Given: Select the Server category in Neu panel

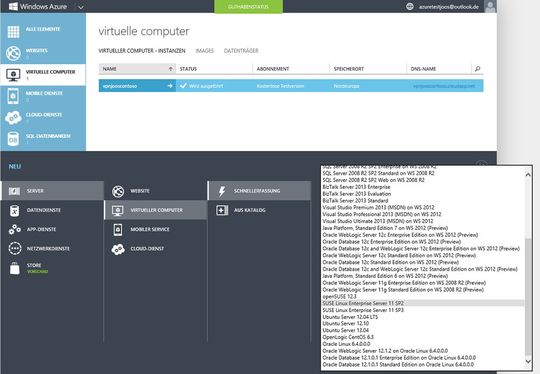Looking at the screenshot, I should [52, 191].
